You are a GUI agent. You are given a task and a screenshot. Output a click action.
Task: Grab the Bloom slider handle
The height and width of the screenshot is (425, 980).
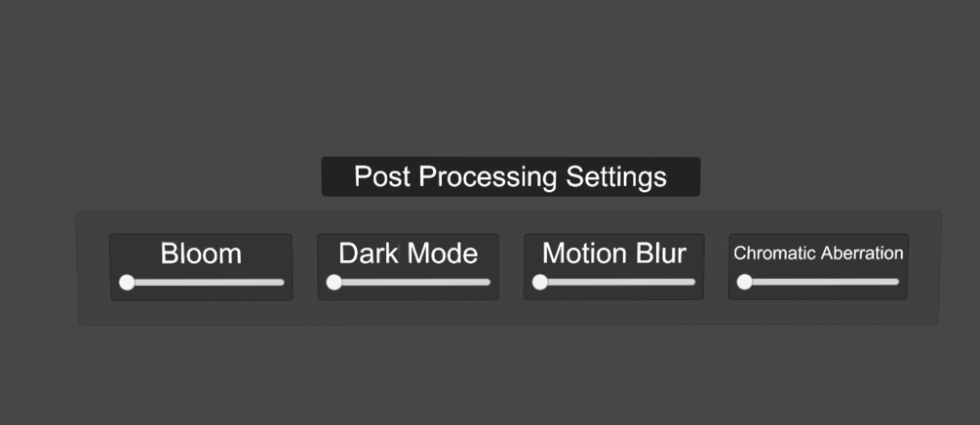click(x=127, y=283)
